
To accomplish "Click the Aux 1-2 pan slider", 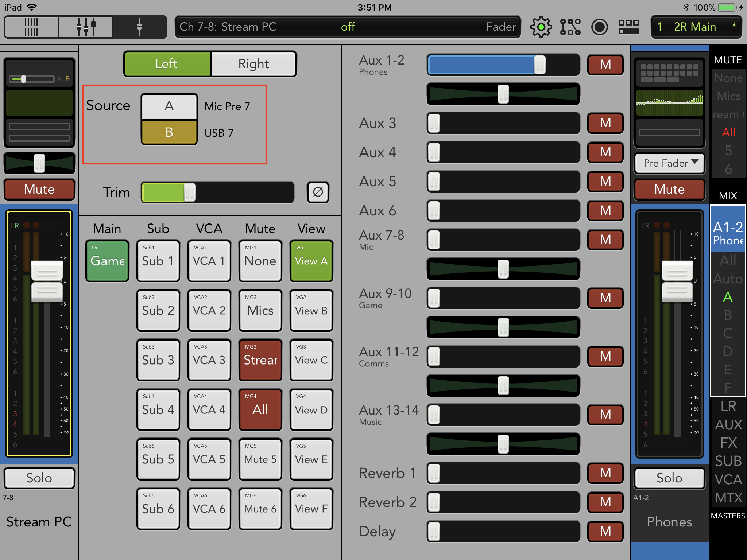I will pyautogui.click(x=503, y=94).
